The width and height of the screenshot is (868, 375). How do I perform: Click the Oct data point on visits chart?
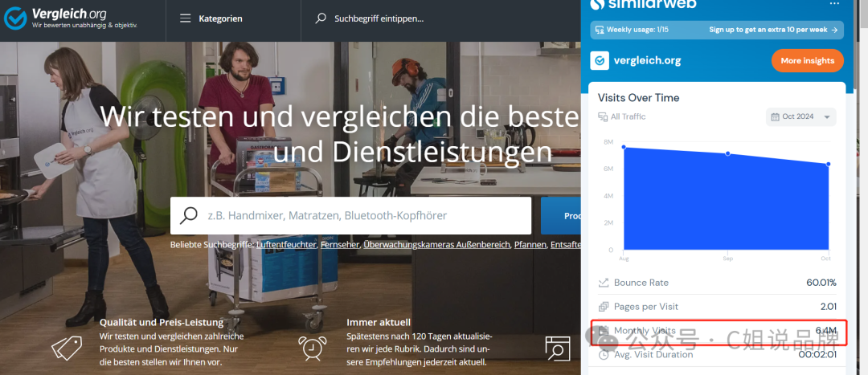pos(829,164)
